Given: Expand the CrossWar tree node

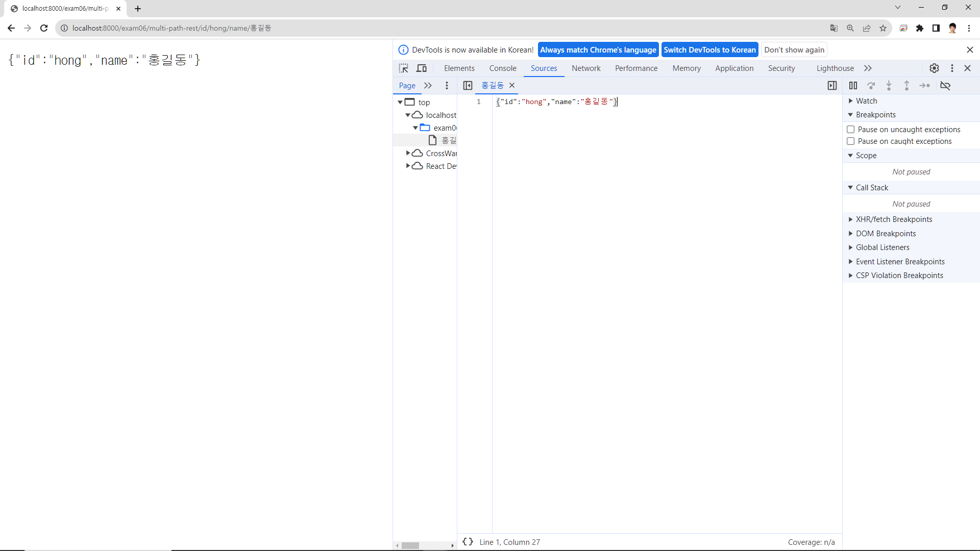Looking at the screenshot, I should pyautogui.click(x=408, y=153).
